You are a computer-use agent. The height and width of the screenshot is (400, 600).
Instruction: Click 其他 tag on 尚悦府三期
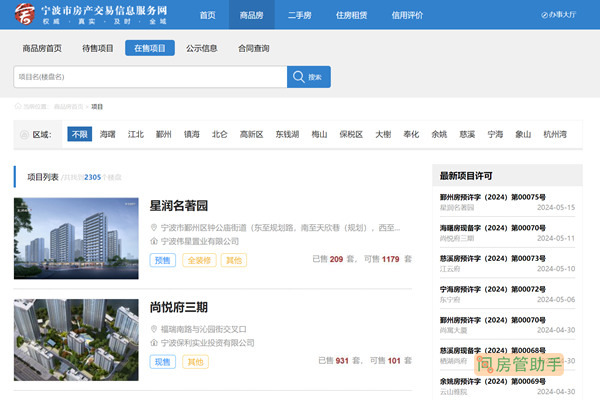tap(196, 362)
